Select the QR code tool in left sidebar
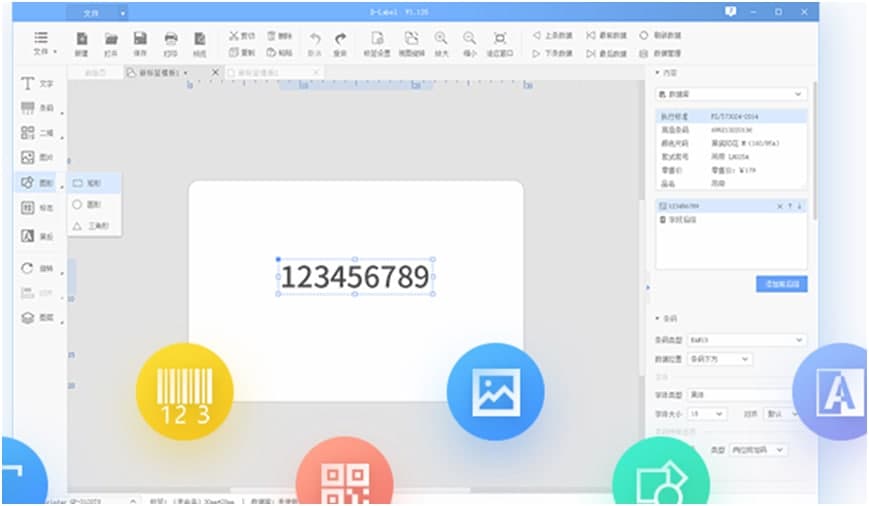The height and width of the screenshot is (506, 869). (x=37, y=132)
